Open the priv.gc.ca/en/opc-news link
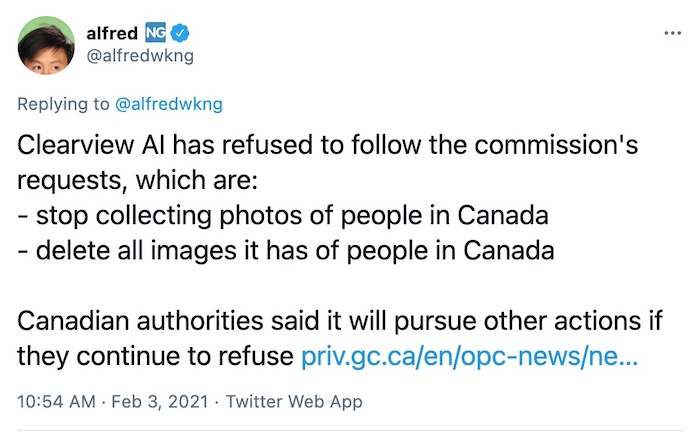 tap(470, 356)
